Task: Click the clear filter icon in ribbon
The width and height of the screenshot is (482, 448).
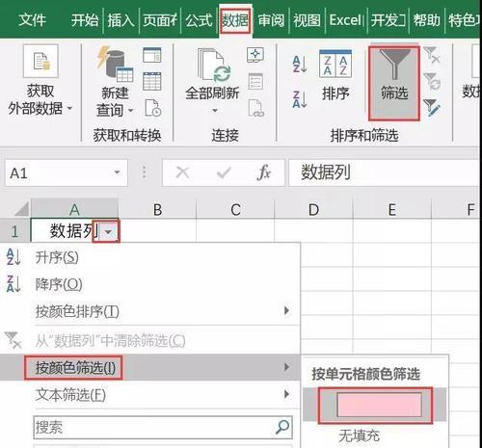Action: pos(432,55)
